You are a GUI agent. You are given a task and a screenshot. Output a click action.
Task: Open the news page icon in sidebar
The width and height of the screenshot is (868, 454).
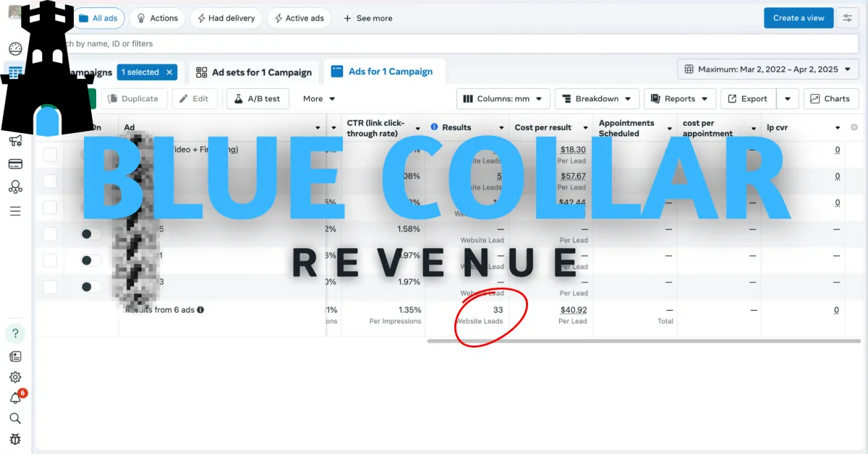[15, 356]
